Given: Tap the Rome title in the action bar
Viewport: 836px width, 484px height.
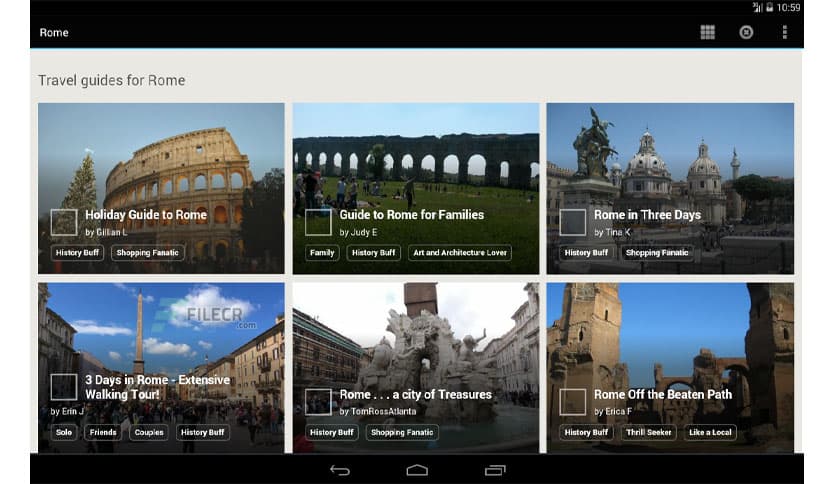Looking at the screenshot, I should [x=54, y=32].
